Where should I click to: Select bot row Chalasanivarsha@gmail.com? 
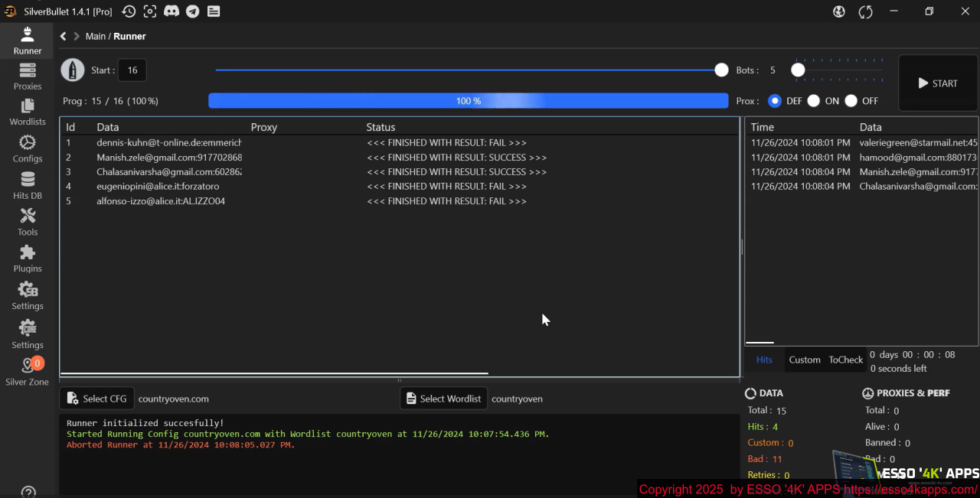point(399,172)
